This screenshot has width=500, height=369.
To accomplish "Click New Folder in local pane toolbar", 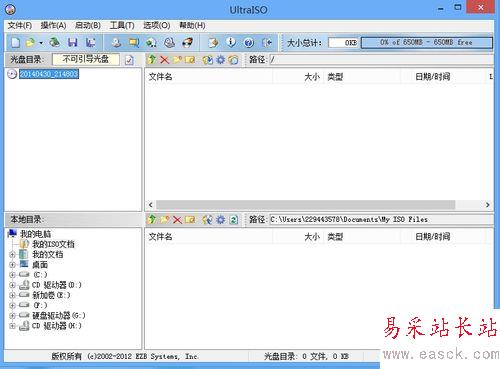I will coord(165,220).
